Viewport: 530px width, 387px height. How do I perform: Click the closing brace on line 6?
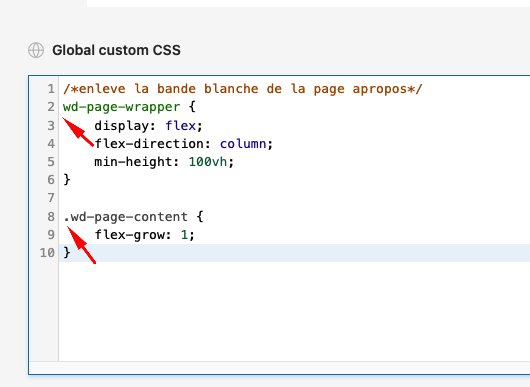click(x=67, y=179)
